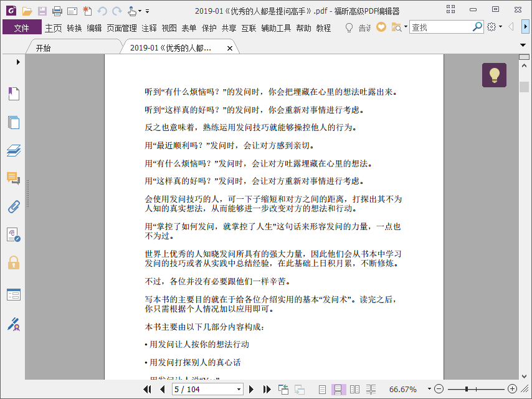Undo the last action
This screenshot has width=532, height=399.
click(x=102, y=11)
